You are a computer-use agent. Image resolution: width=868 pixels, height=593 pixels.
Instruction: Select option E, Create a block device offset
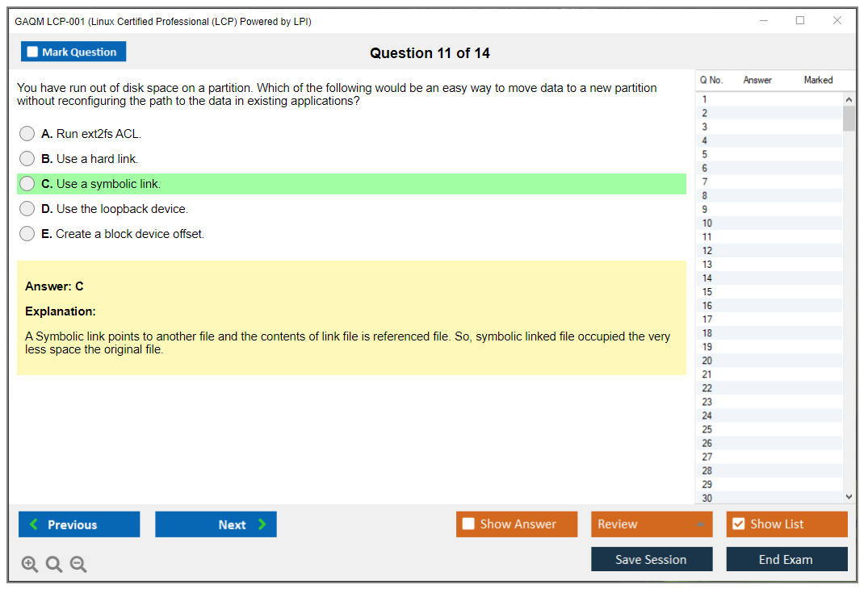click(27, 234)
